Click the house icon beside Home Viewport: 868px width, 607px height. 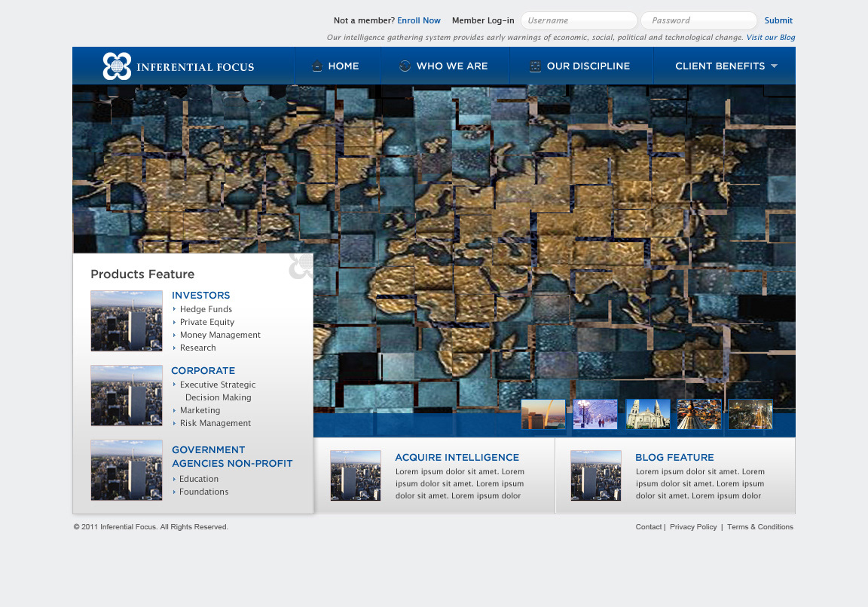(316, 66)
